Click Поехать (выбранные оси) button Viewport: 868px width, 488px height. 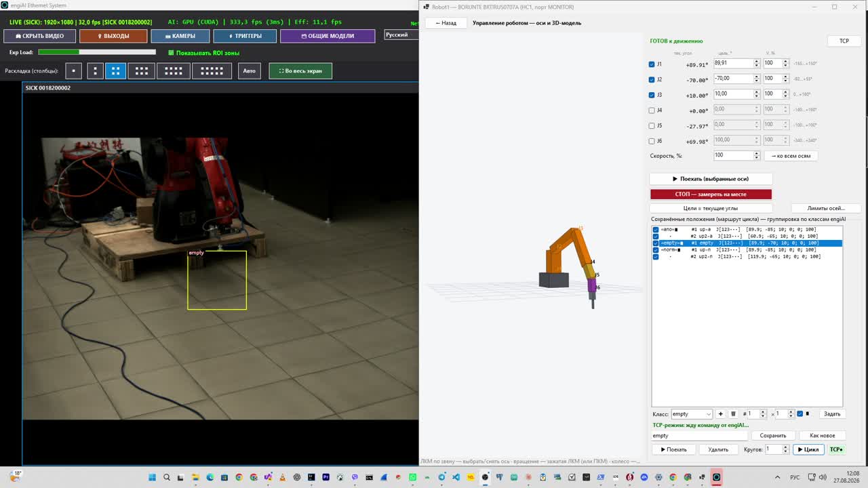click(x=711, y=179)
